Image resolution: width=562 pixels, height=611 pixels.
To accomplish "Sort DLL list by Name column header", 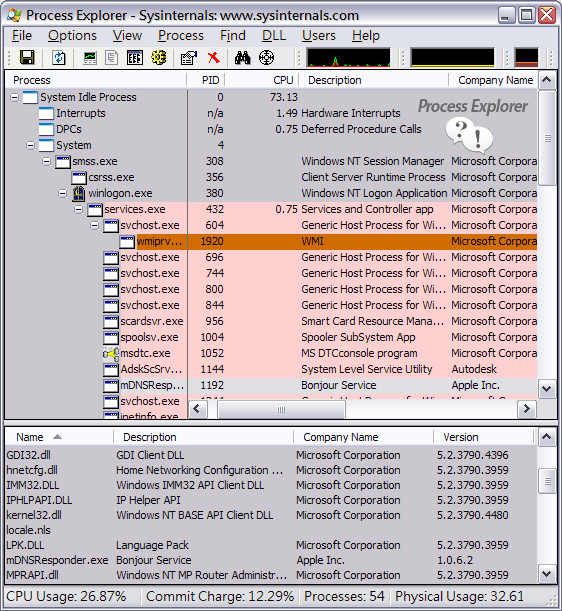I will tap(59, 437).
